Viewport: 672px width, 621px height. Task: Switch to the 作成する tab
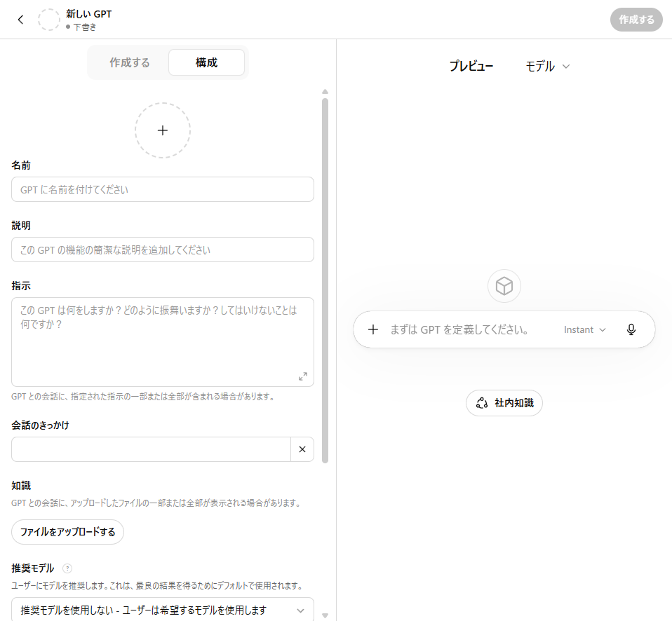click(x=130, y=62)
